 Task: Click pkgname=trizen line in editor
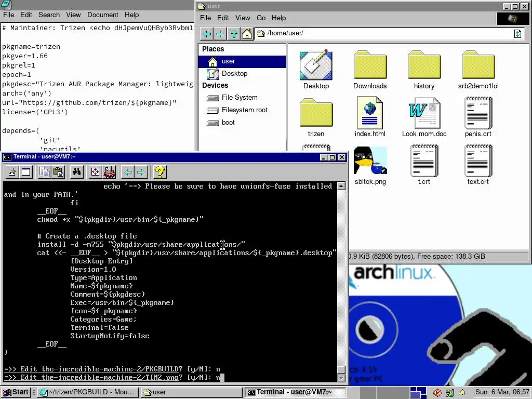coord(31,46)
